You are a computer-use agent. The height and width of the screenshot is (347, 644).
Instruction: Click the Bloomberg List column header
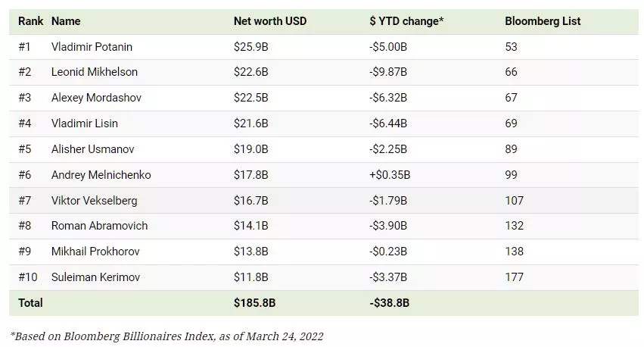[543, 21]
